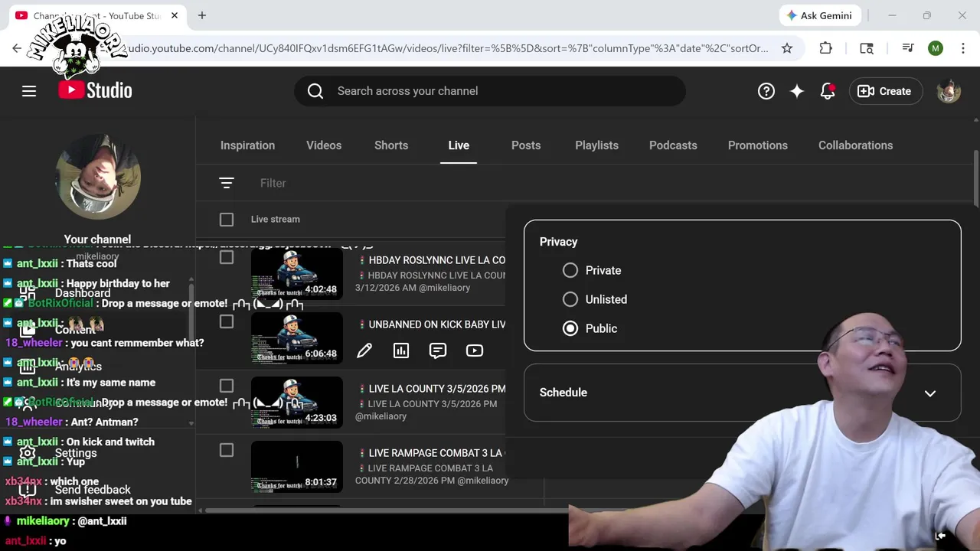Switch to the Playlists tab
The width and height of the screenshot is (980, 551).
click(x=596, y=145)
